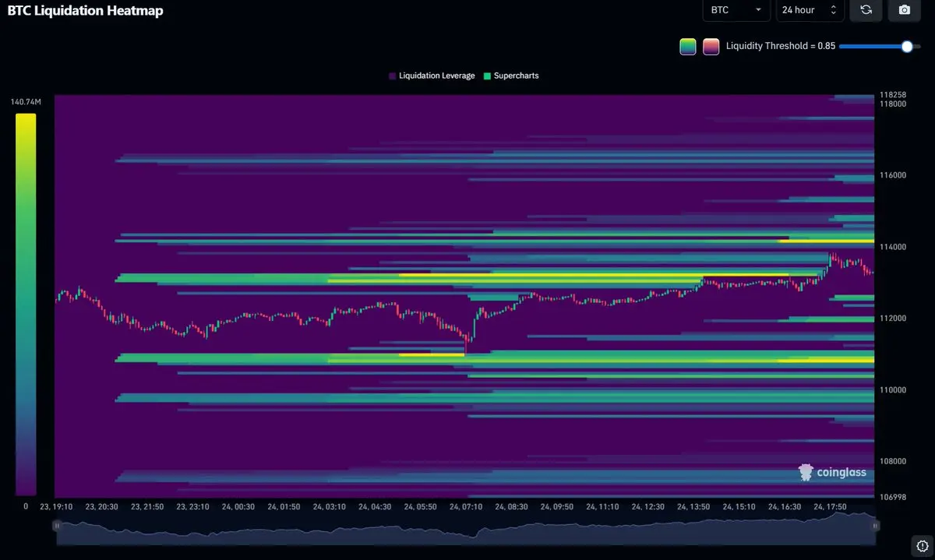Screen dimensions: 935x560
Task: Select the green-blue heatmap color scheme swatch
Action: 688,46
